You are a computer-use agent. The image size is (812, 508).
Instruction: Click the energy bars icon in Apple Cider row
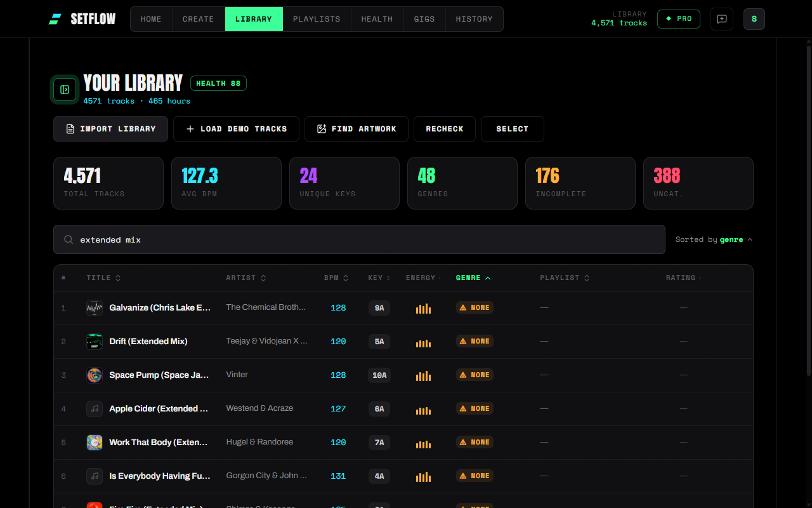pyautogui.click(x=423, y=409)
